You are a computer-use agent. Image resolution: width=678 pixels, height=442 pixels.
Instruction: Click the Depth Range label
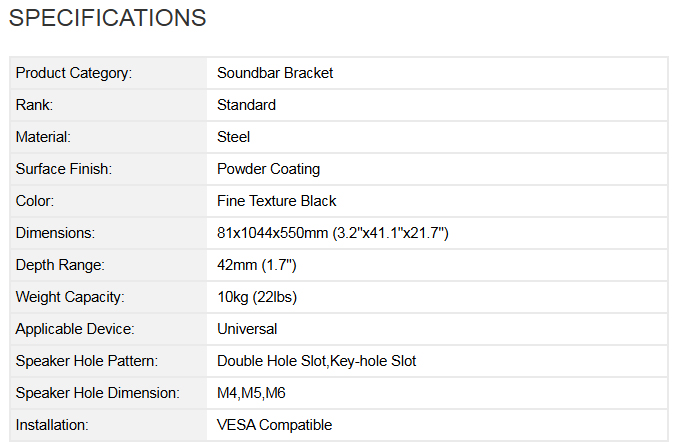(60, 265)
